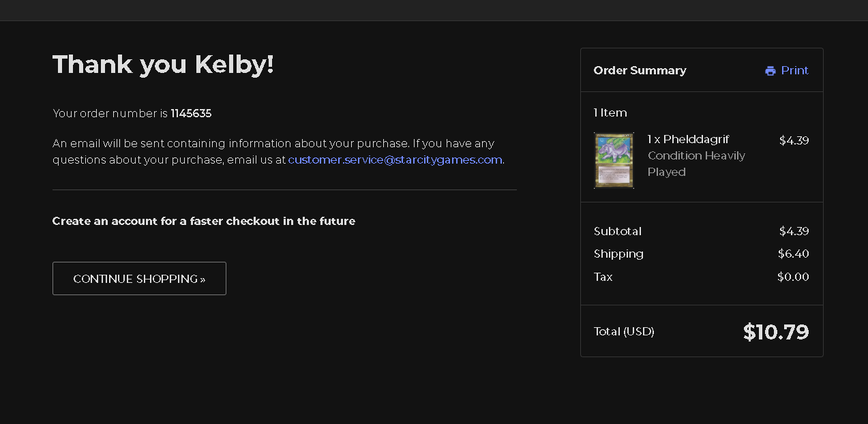The height and width of the screenshot is (424, 868).
Task: Click the $6.40 shipping cost
Action: (x=793, y=254)
